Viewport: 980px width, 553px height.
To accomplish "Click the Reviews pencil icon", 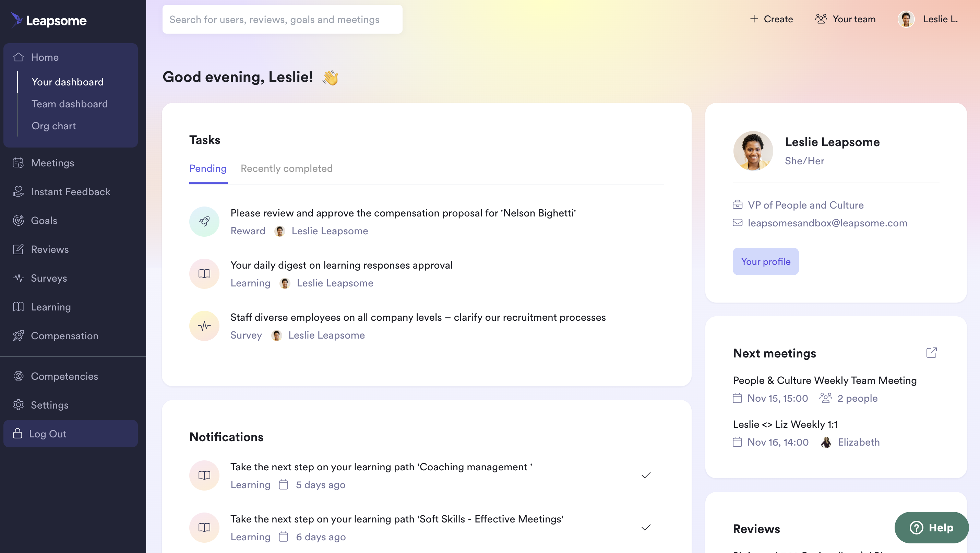I will pyautogui.click(x=18, y=249).
